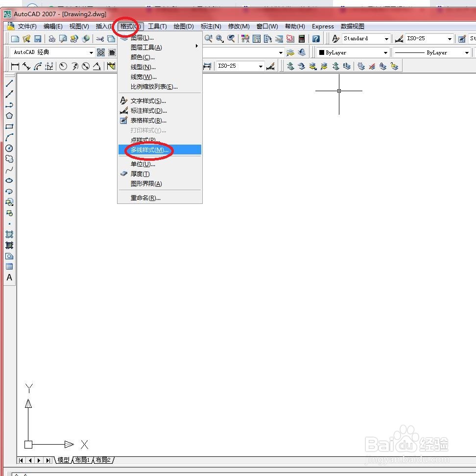Choose 重命名(R)... menu entry
Image resolution: width=476 pixels, height=476 pixels.
(160, 198)
